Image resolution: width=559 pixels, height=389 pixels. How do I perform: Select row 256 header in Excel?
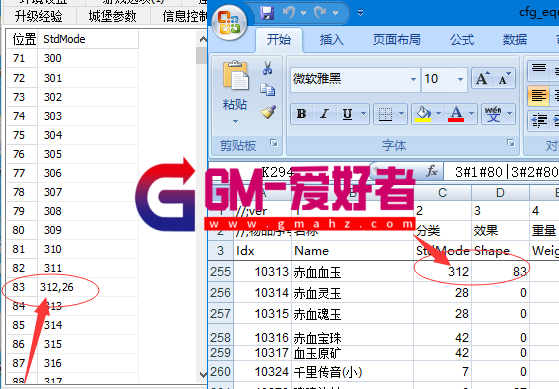pyautogui.click(x=220, y=293)
